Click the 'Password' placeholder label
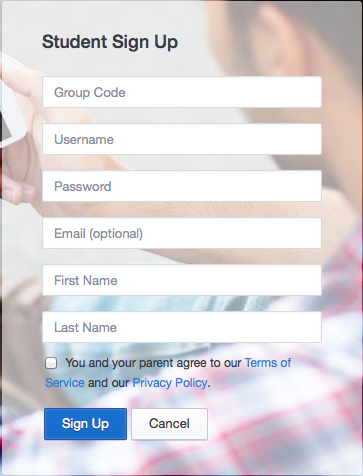Screen dimensions: 363x476 pyautogui.click(x=83, y=186)
